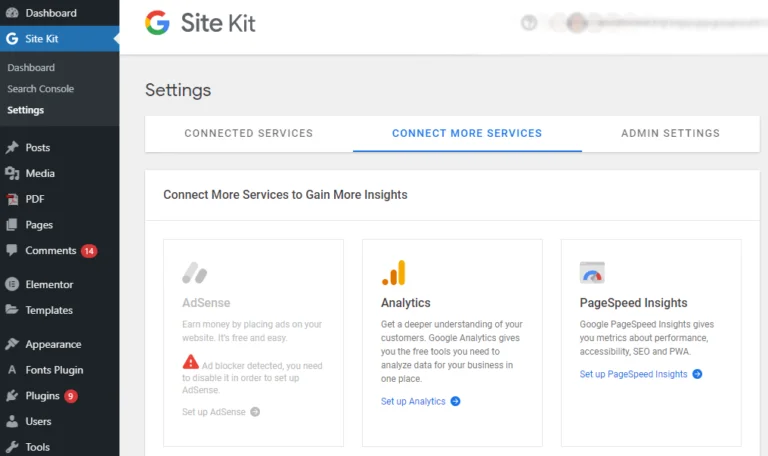Click the Site Kit label in sidebar

[x=42, y=39]
